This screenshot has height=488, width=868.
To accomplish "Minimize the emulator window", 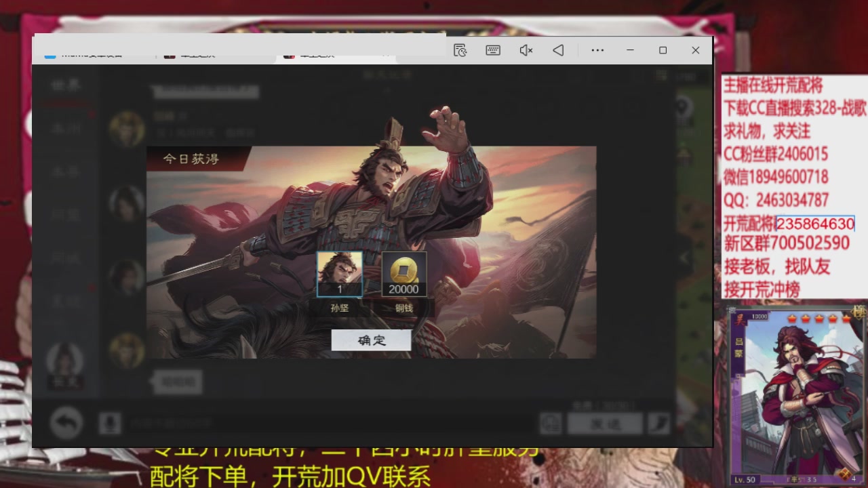I will [630, 50].
